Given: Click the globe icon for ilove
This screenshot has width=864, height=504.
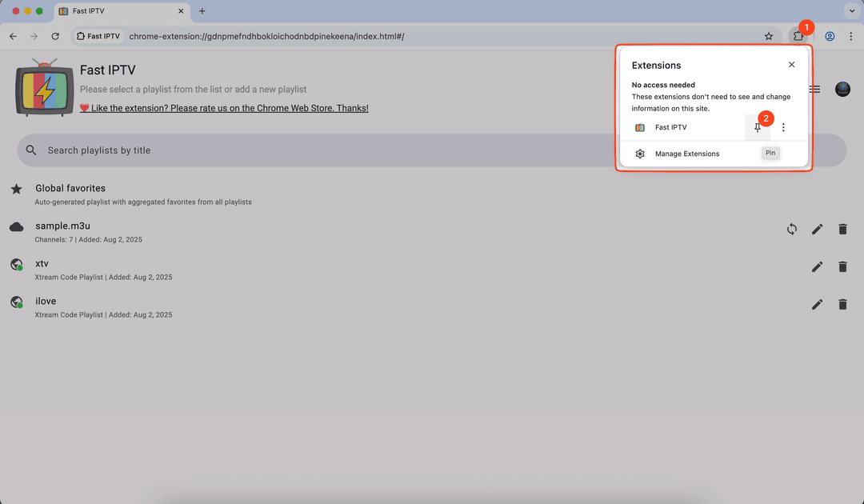Looking at the screenshot, I should pyautogui.click(x=17, y=302).
